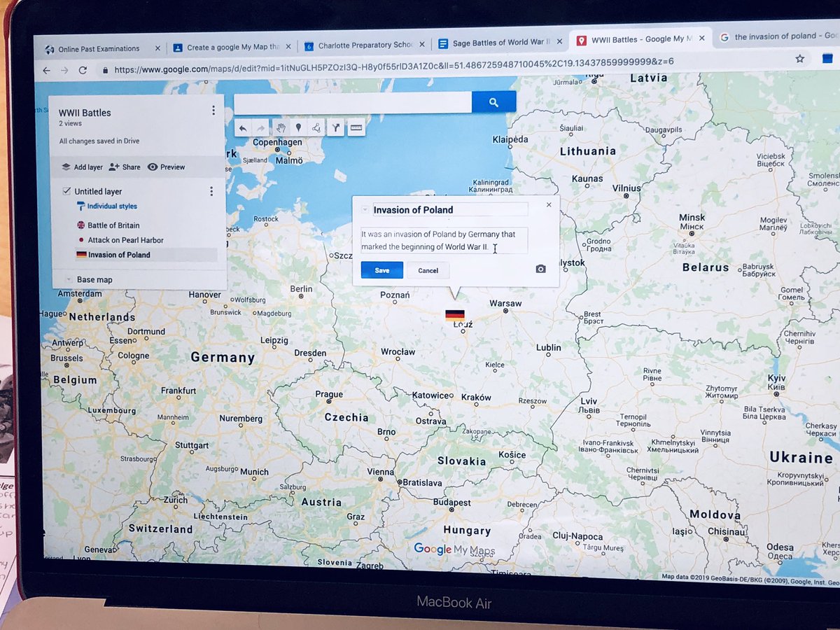The width and height of the screenshot is (840, 630).
Task: Click the German flag icon in the layer list
Action: pos(81,255)
